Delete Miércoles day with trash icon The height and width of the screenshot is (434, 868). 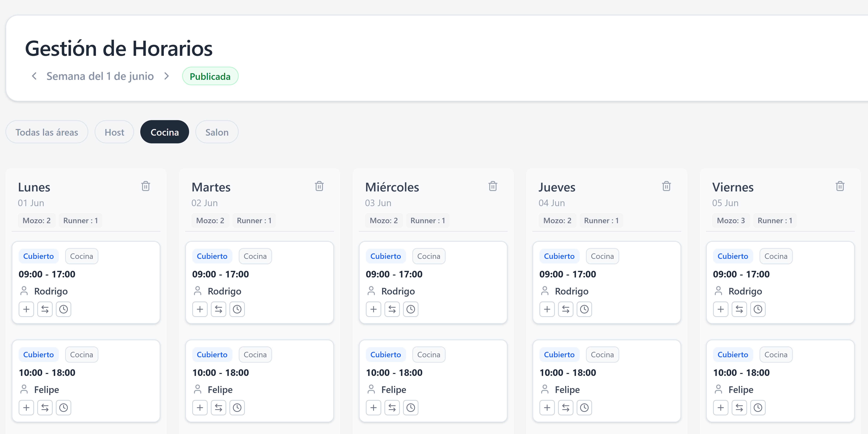(x=493, y=186)
